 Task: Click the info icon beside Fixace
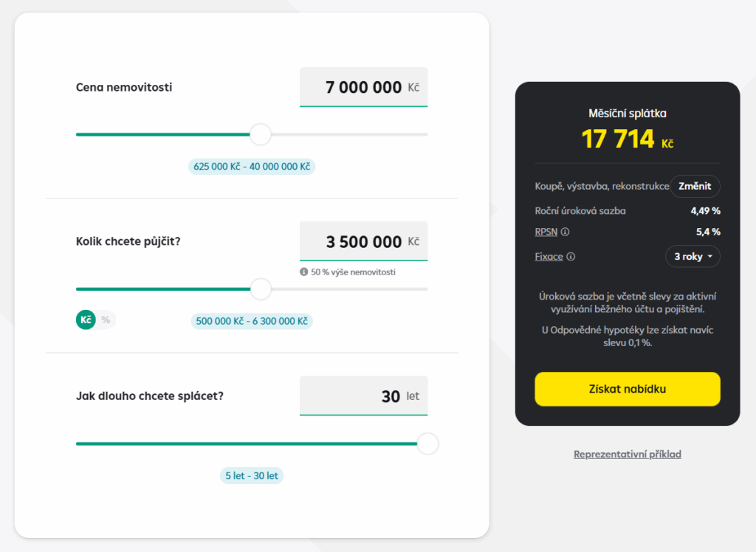(571, 257)
